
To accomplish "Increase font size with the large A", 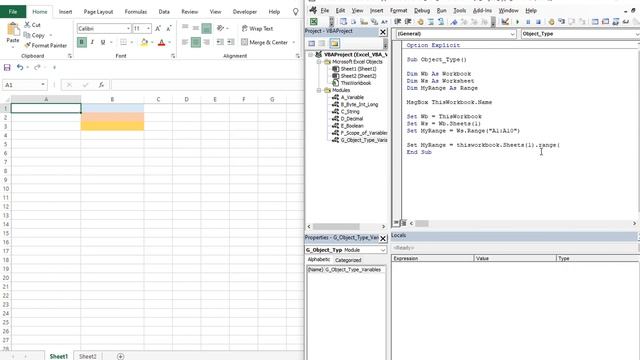I will [158, 28].
